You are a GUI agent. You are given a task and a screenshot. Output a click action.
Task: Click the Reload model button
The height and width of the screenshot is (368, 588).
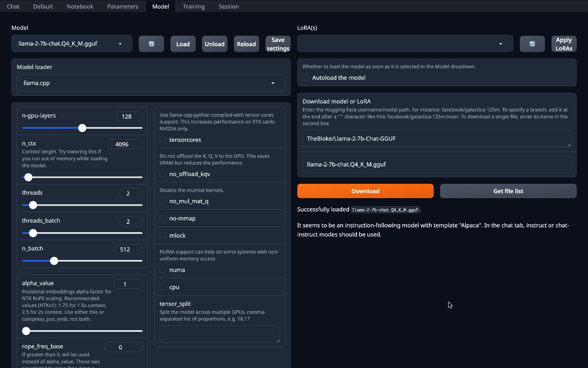[246, 44]
